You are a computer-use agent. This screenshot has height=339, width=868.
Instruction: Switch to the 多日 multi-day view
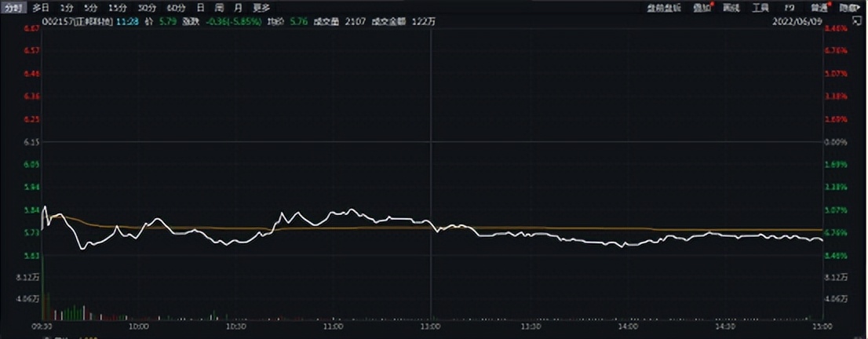pos(41,7)
